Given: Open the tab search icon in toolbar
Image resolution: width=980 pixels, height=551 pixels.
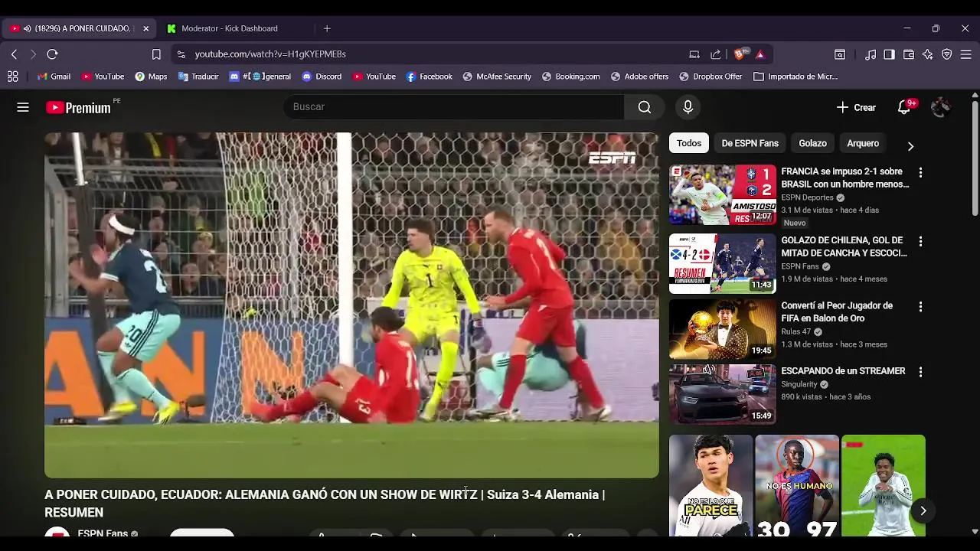Looking at the screenshot, I should click(x=840, y=54).
